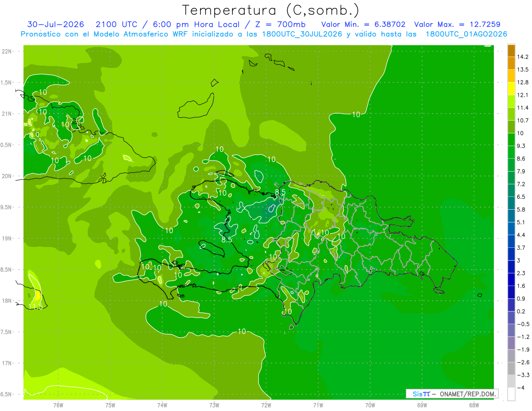The height and width of the screenshot is (411, 532).
Task: Click the '7.5N' latitude axis label
Action: (6, 333)
